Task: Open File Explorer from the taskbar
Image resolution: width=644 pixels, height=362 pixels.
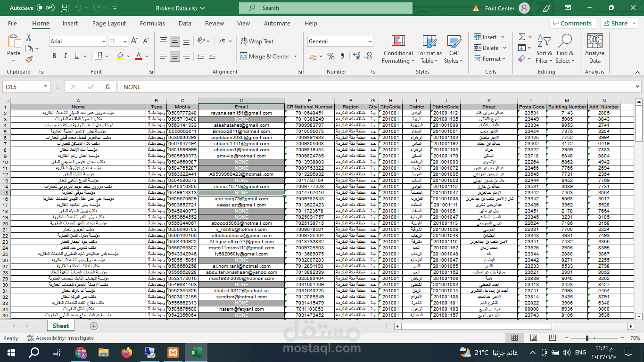Action: point(104,352)
